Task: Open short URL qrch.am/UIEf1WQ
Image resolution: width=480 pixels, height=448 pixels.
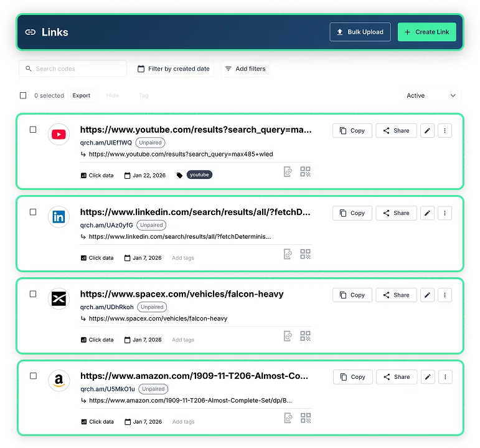Action: [106, 143]
